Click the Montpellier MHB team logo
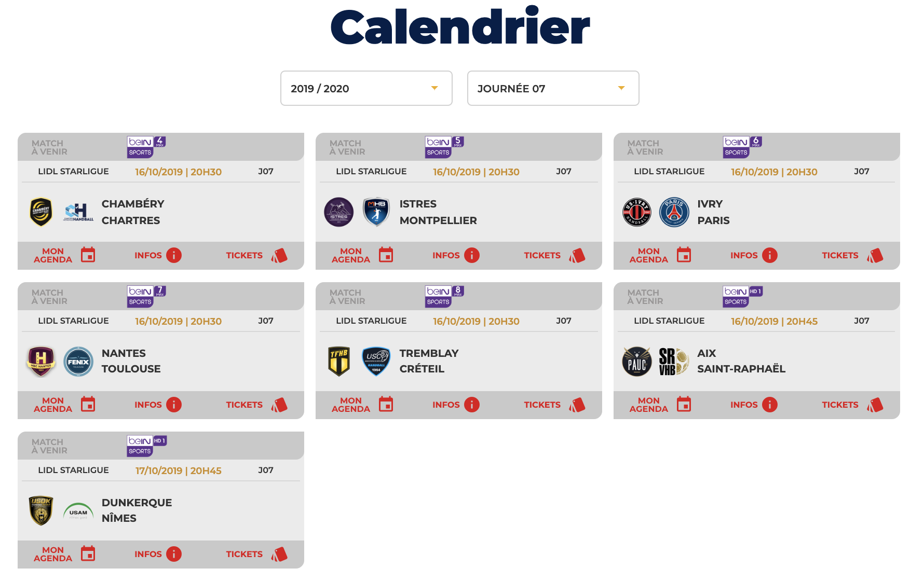Image resolution: width=924 pixels, height=582 pixels. [x=376, y=212]
